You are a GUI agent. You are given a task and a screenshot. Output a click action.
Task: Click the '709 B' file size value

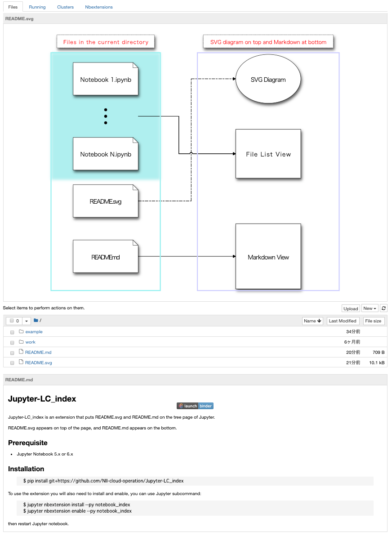[379, 353]
